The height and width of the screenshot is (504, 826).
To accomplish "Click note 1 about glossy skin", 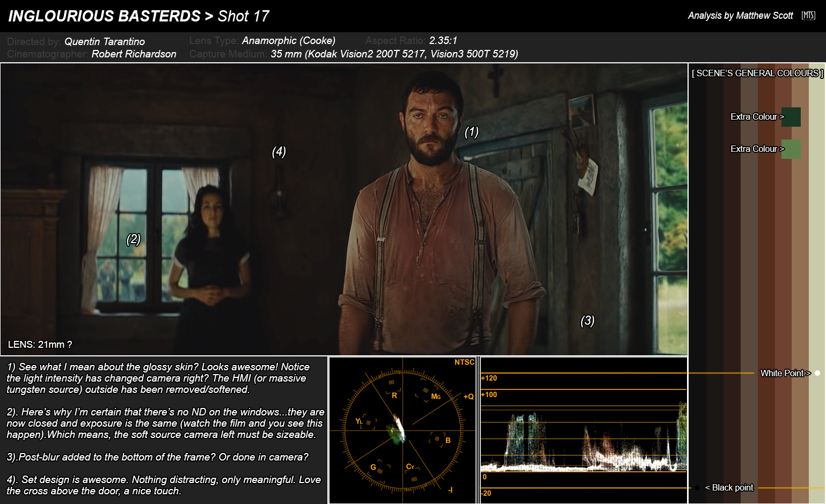I will 158,378.
